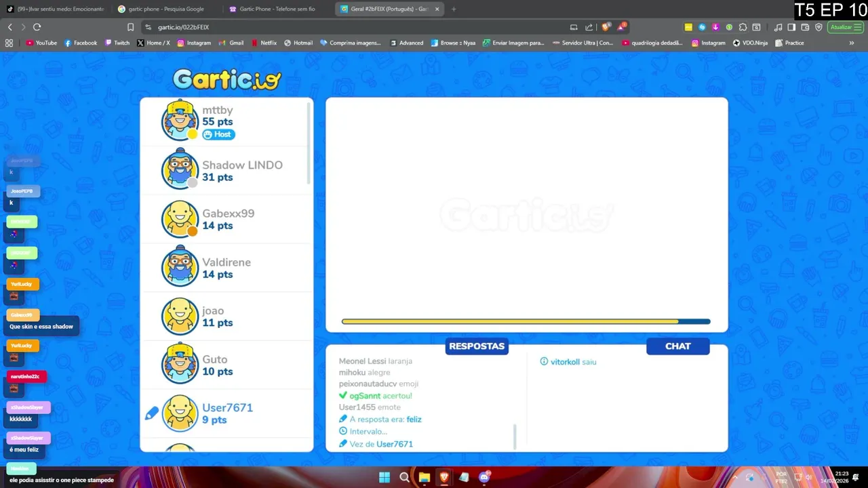
Task: Open Windows Start menu
Action: 384,477
